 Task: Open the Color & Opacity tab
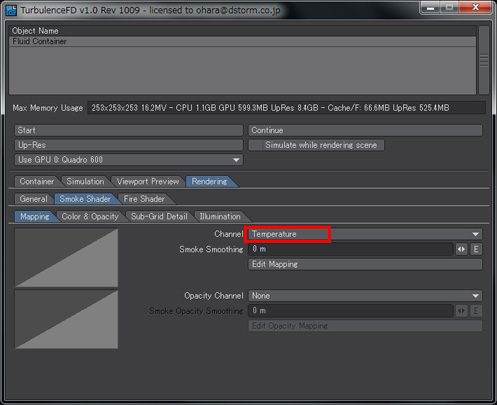[90, 216]
